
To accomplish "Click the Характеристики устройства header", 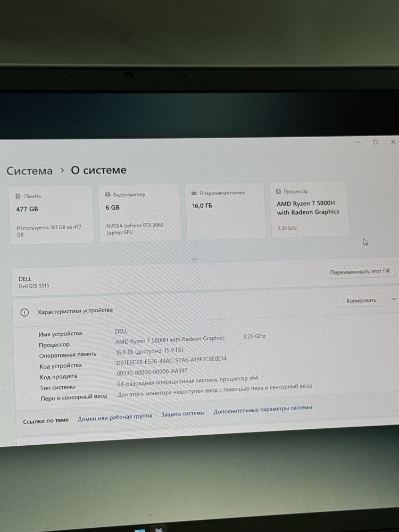I will (x=75, y=311).
